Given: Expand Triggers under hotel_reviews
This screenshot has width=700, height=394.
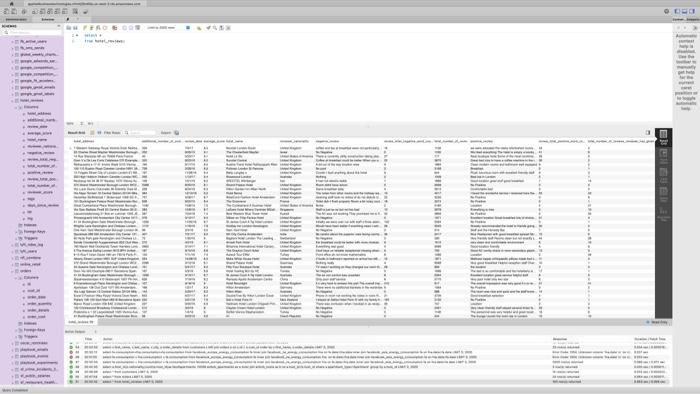Looking at the screenshot, I should point(16,238).
